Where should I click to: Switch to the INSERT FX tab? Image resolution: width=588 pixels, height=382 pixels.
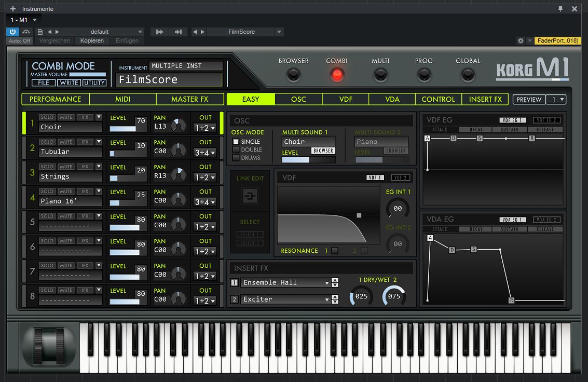point(485,99)
